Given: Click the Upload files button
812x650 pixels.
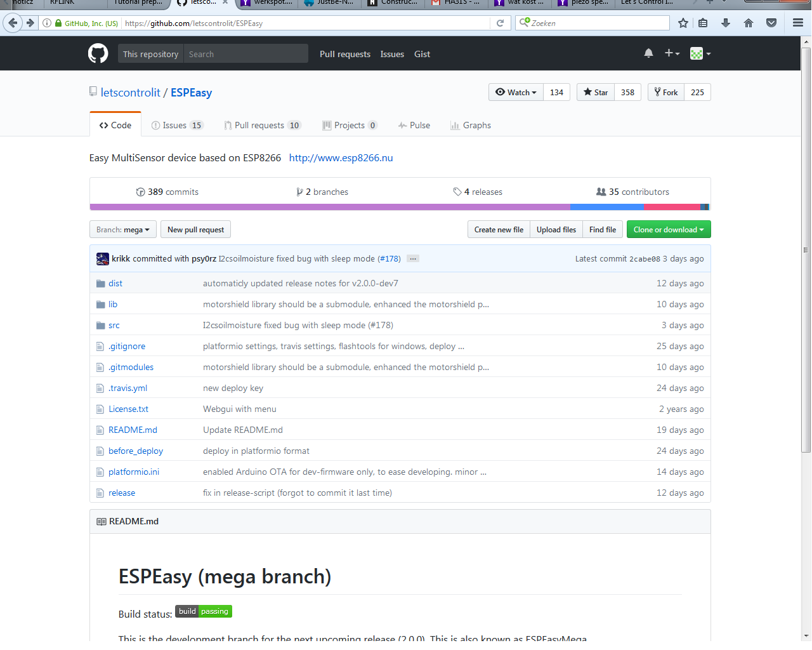Looking at the screenshot, I should 556,229.
